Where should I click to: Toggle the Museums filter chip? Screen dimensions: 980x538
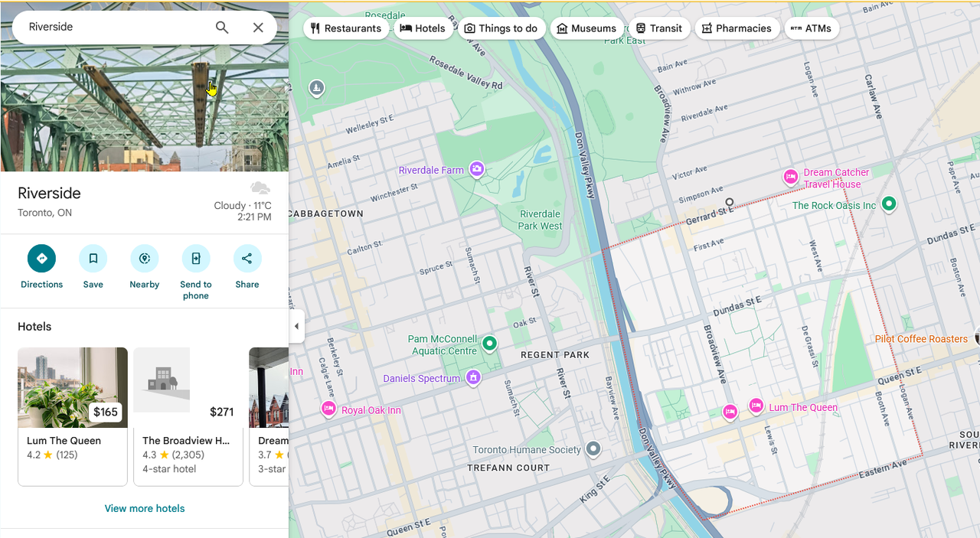coord(586,28)
